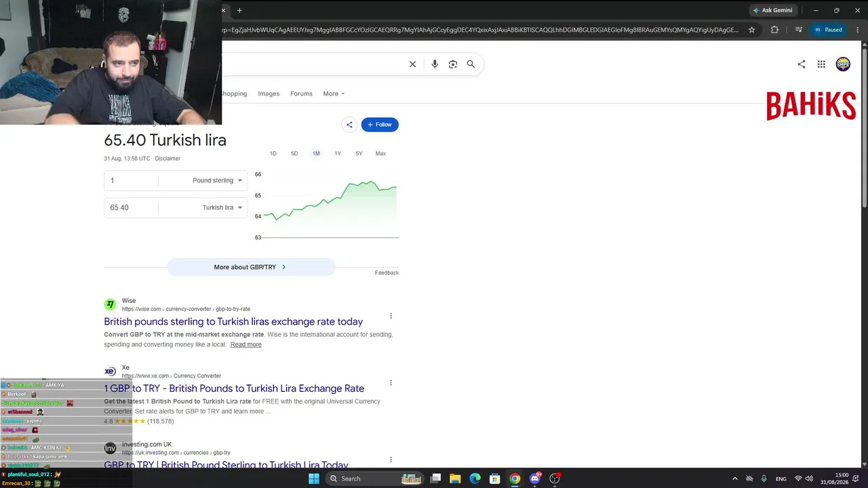Show hidden system tray icons

click(x=734, y=479)
